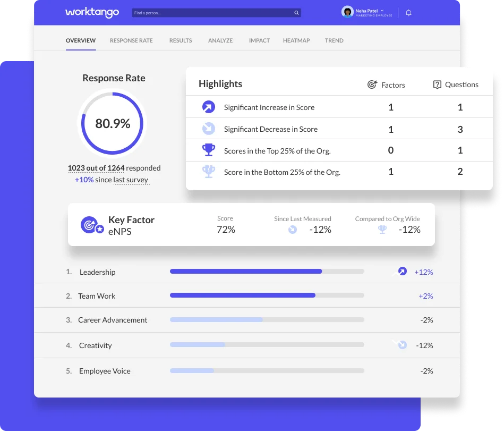Image resolution: width=504 pixels, height=431 pixels.
Task: Switch to the Heatmap tab
Action: (296, 40)
